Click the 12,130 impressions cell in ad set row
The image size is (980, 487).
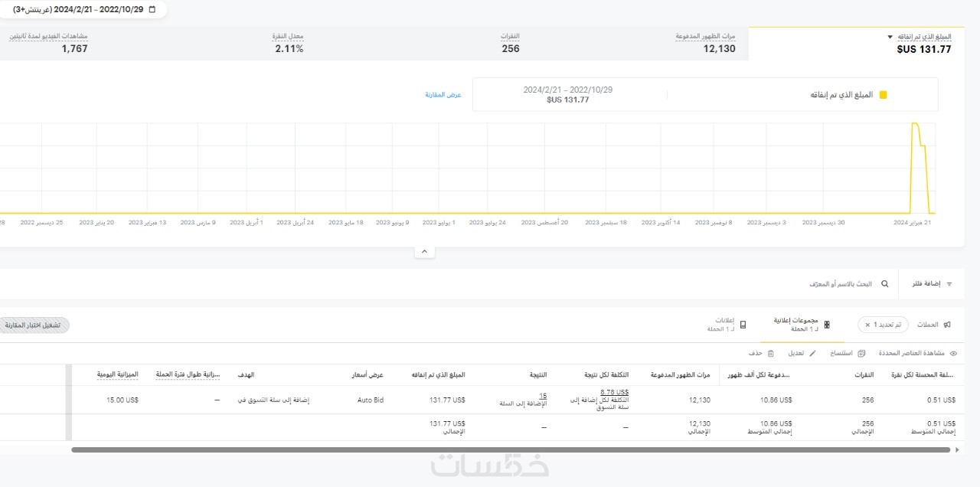pyautogui.click(x=700, y=400)
